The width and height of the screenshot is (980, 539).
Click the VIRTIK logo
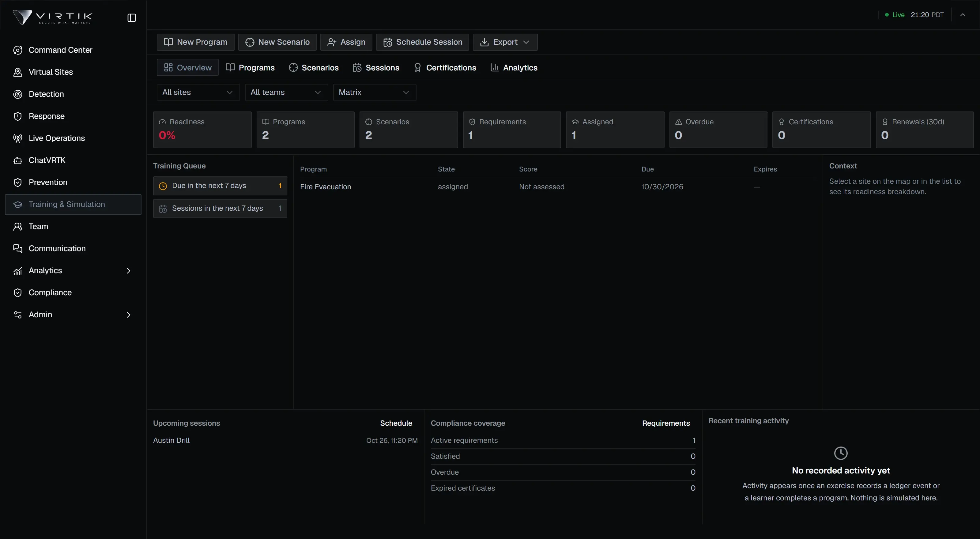tap(52, 17)
